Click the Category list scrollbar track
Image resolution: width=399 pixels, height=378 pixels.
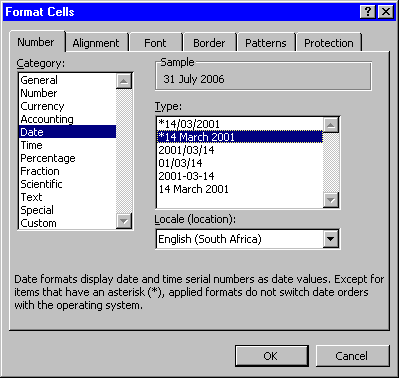tap(124, 151)
